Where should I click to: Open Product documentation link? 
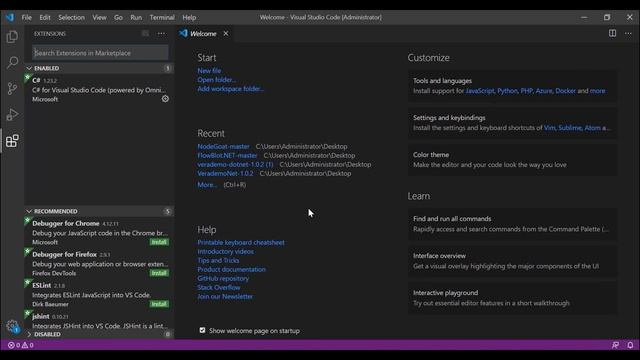click(231, 269)
